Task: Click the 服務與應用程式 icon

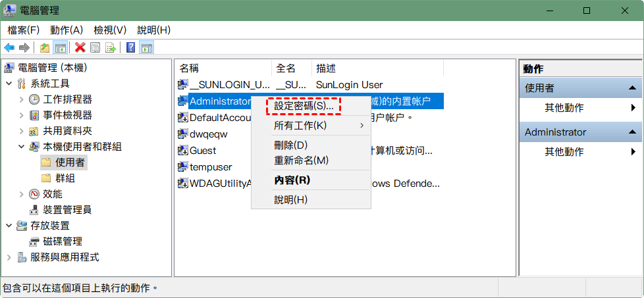Action: 22,257
